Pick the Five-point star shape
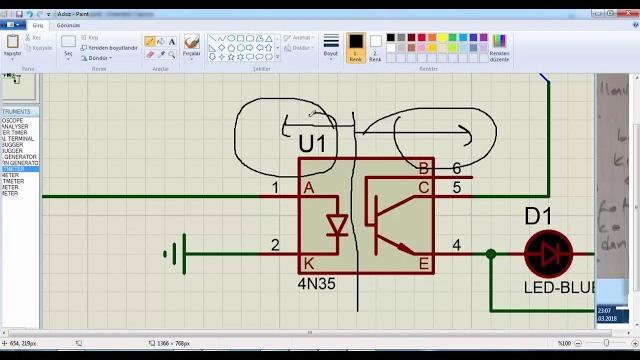 pos(231,57)
